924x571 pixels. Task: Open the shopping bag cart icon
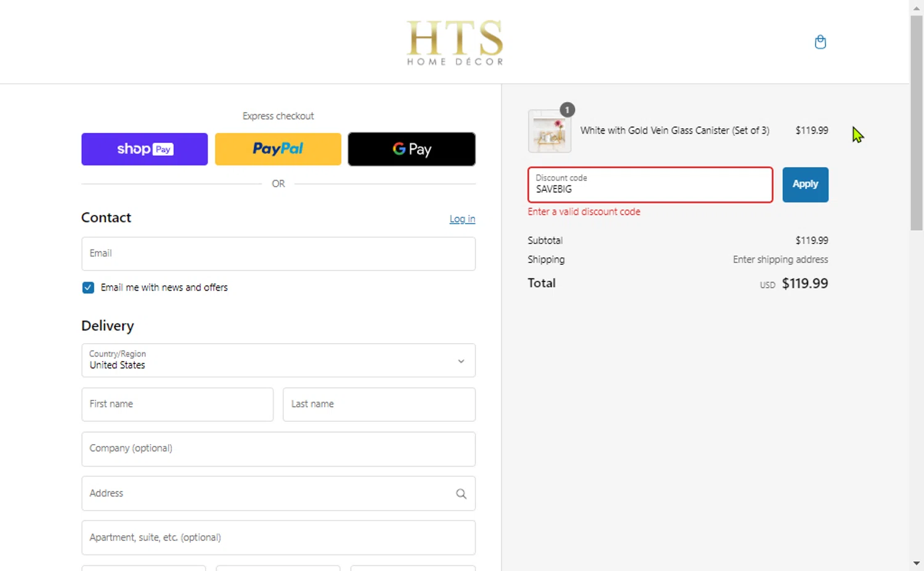[820, 42]
